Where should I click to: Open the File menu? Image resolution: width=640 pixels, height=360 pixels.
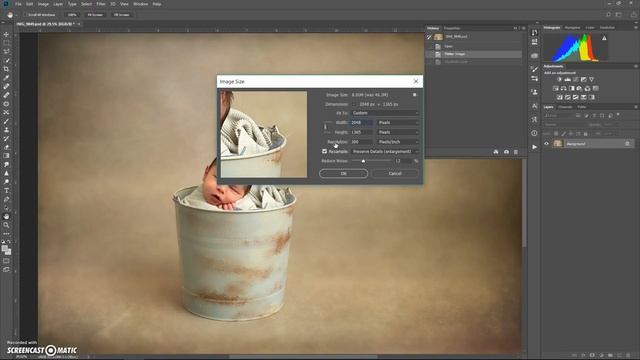tap(18, 4)
